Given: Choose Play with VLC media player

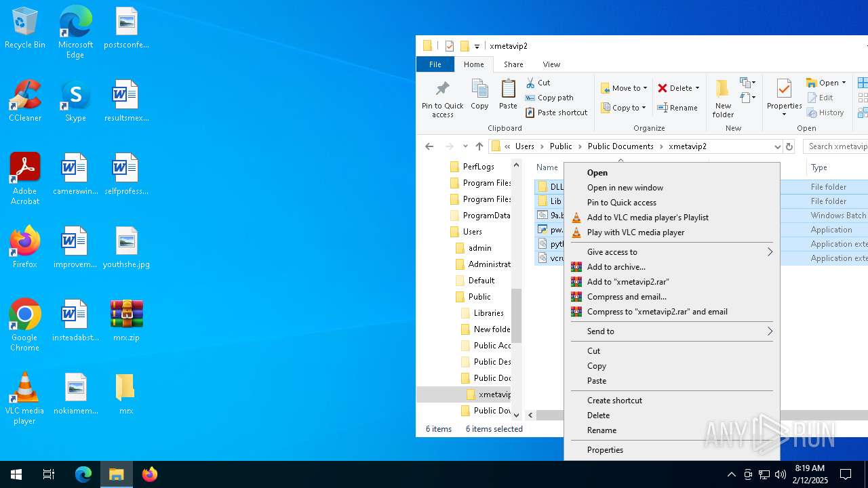Looking at the screenshot, I should coord(672,232).
